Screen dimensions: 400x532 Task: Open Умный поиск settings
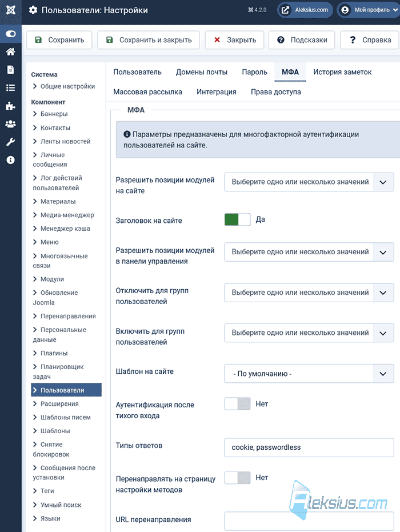point(57,505)
